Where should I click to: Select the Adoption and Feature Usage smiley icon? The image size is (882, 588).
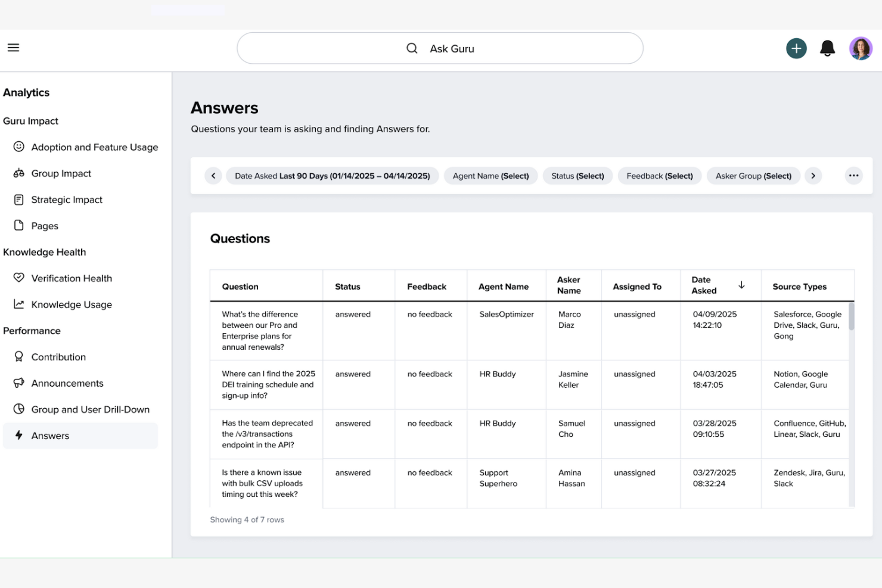[x=18, y=147]
